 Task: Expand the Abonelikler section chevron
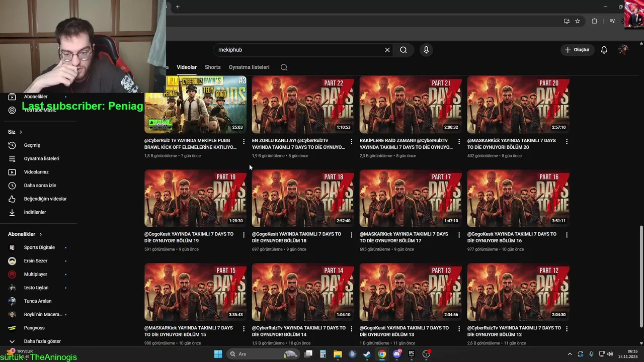pos(41,234)
